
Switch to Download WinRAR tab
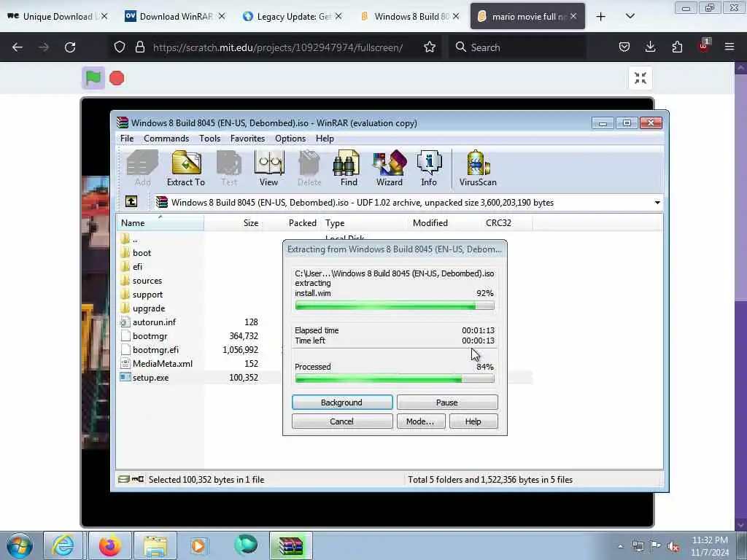coord(175,16)
